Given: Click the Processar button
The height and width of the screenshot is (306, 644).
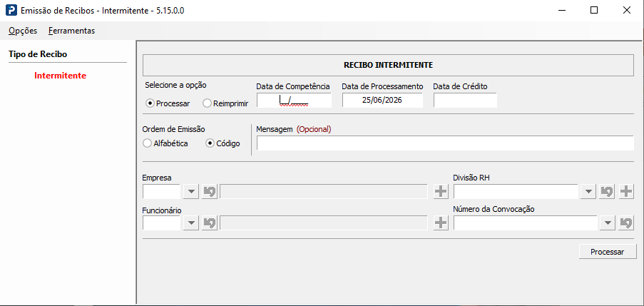Looking at the screenshot, I should pos(608,252).
